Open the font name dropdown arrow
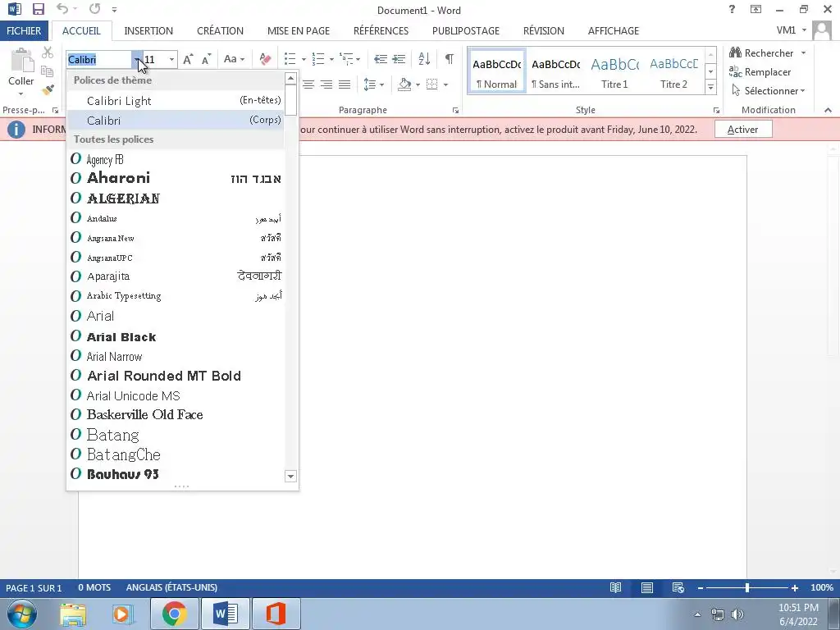 pos(138,59)
